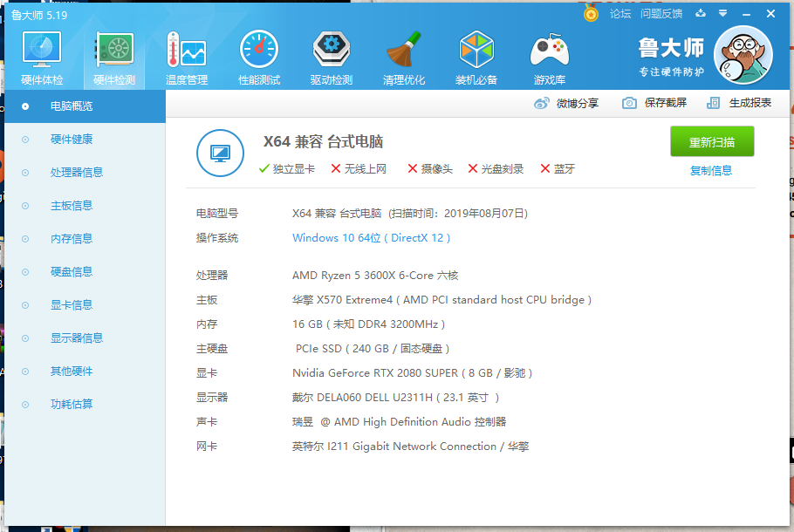794x532 pixels.
Task: Open the 性能测试 performance test gauge
Action: pyautogui.click(x=259, y=52)
